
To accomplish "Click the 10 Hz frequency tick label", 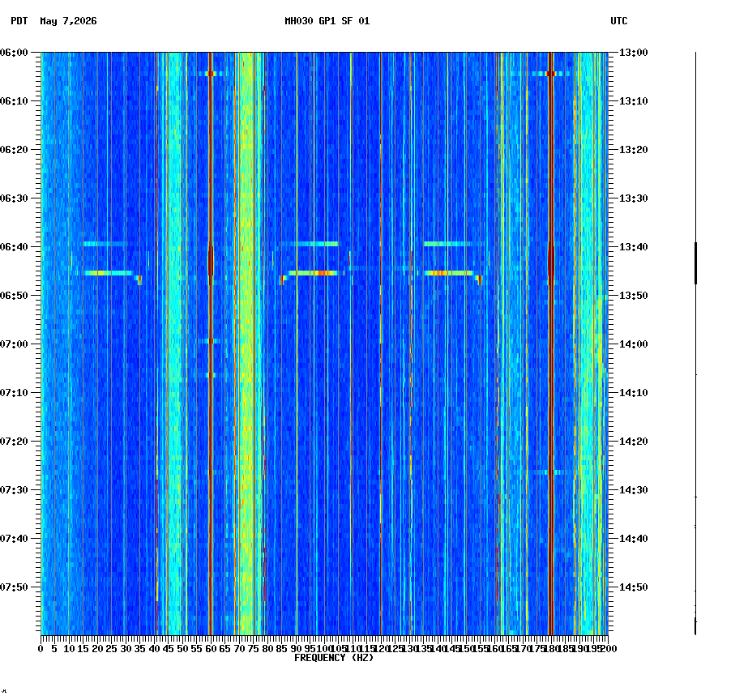I will (x=69, y=649).
